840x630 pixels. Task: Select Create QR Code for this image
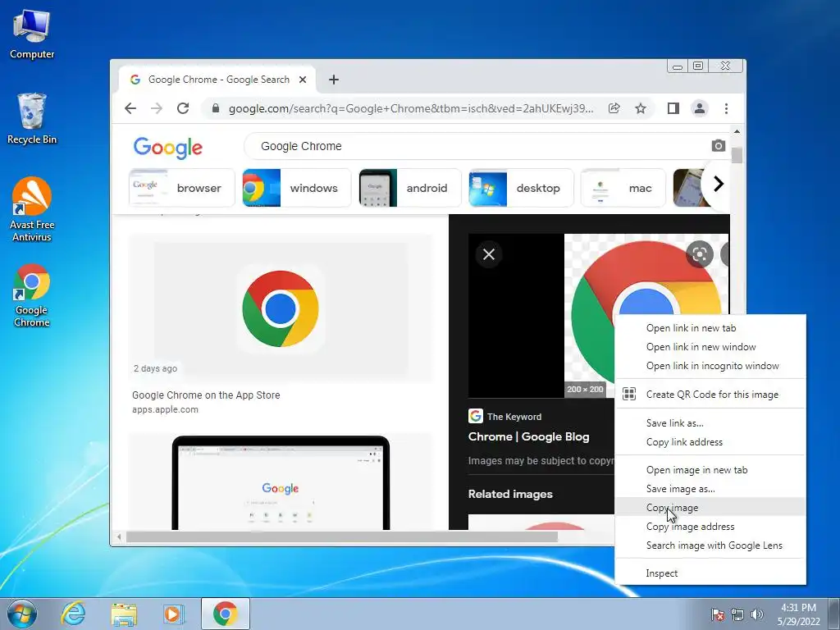click(x=710, y=395)
